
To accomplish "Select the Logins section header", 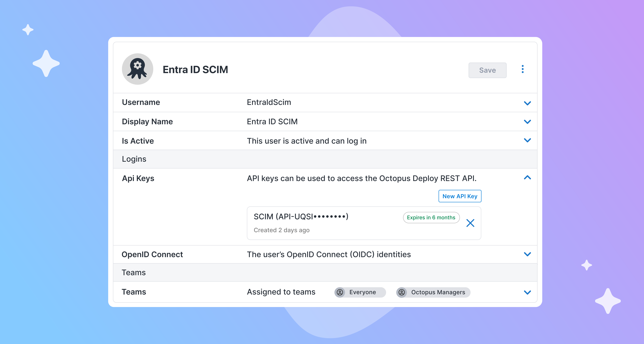I will pyautogui.click(x=134, y=159).
